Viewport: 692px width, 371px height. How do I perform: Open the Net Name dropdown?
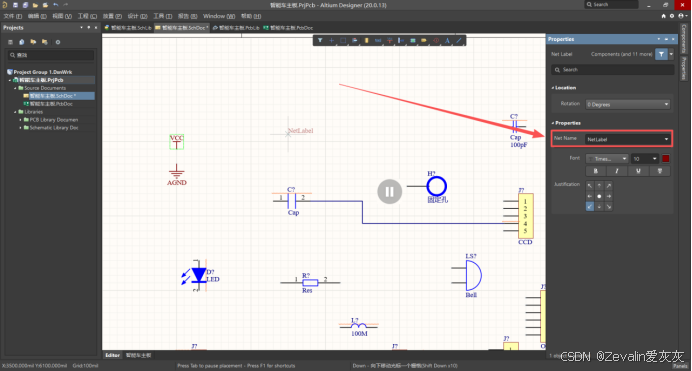(x=628, y=139)
